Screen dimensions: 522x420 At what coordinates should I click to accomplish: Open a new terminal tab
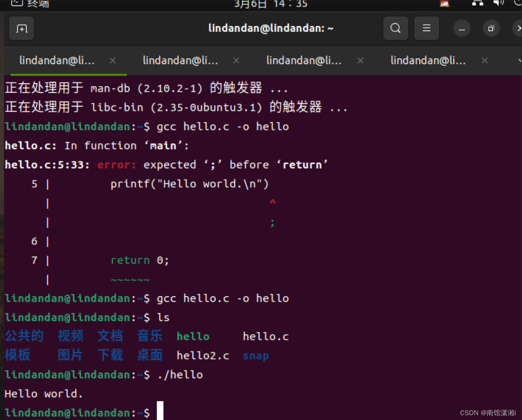point(21,28)
